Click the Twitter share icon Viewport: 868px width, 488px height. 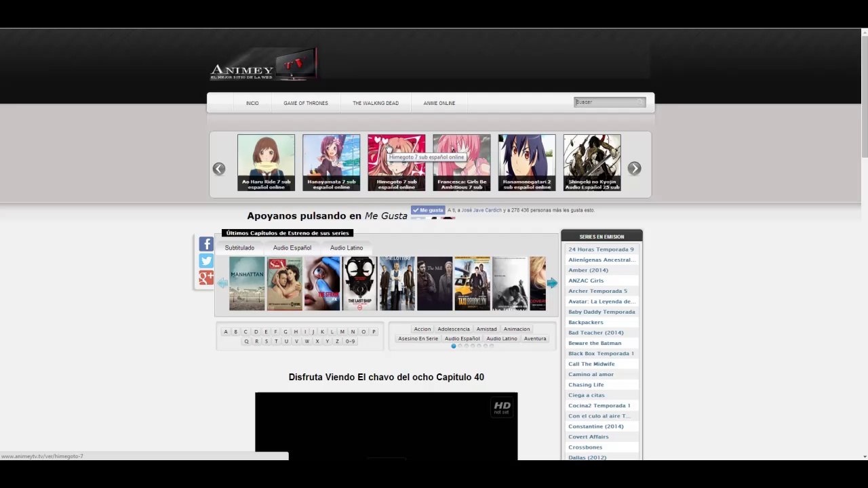pos(206,261)
